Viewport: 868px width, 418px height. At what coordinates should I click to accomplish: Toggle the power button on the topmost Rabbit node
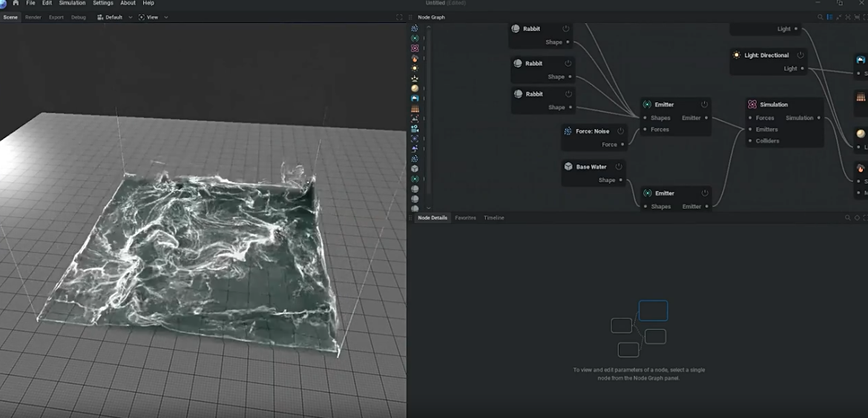(566, 29)
